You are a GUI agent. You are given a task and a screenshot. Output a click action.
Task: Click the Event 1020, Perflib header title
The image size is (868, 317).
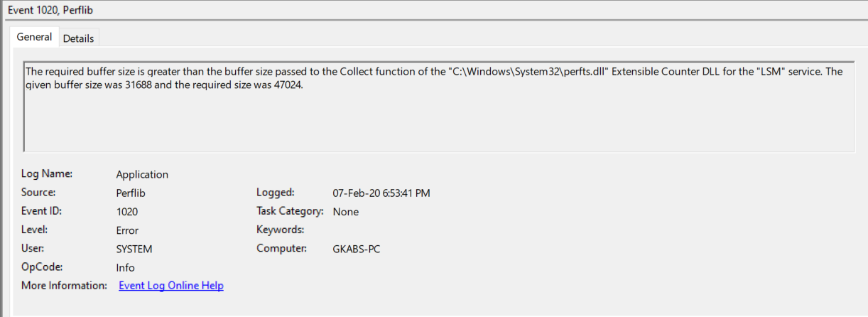point(51,9)
